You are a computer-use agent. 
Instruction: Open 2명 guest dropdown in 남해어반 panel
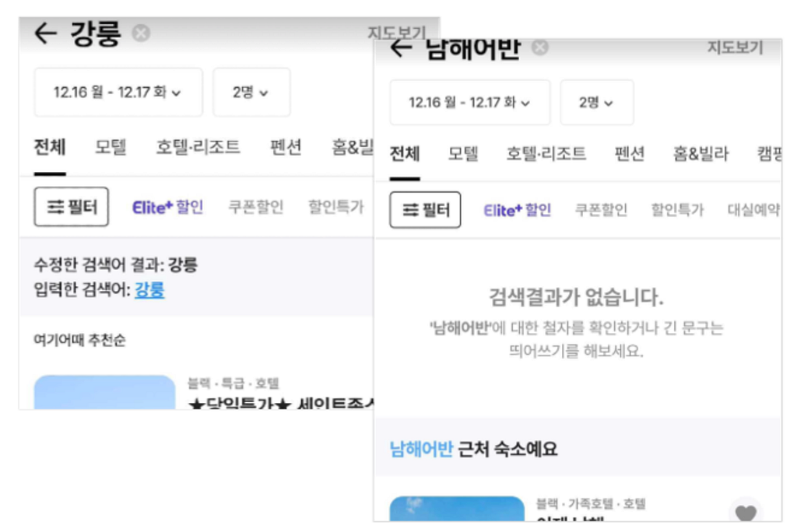click(597, 103)
